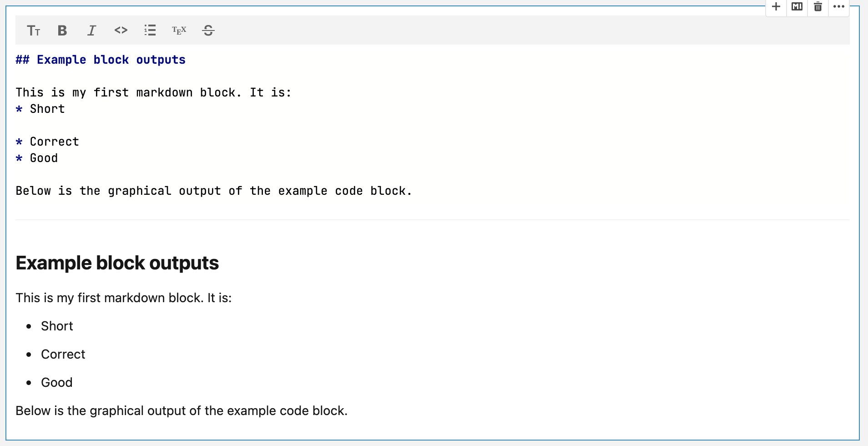This screenshot has height=446, width=868.
Task: Select the heading format tool
Action: (x=34, y=30)
